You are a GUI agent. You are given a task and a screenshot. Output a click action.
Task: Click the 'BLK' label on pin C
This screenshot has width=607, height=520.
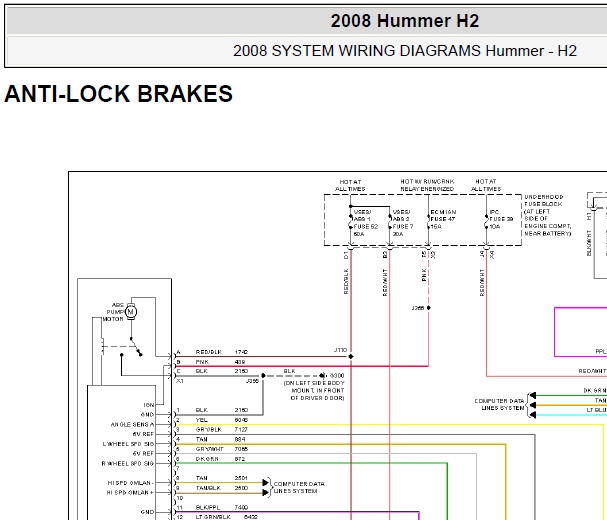tap(202, 371)
